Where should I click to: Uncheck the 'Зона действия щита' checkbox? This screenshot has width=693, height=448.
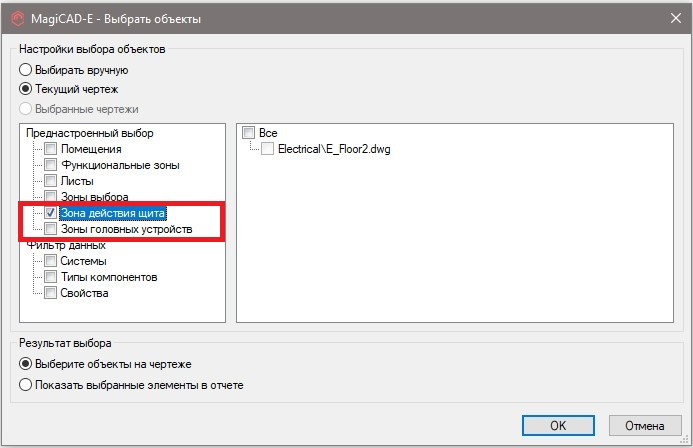51,213
